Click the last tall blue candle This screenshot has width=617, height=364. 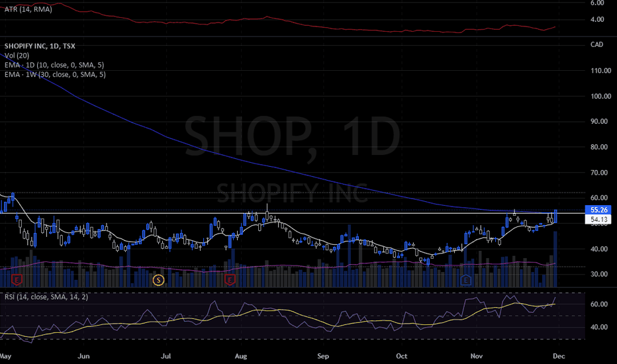555,216
